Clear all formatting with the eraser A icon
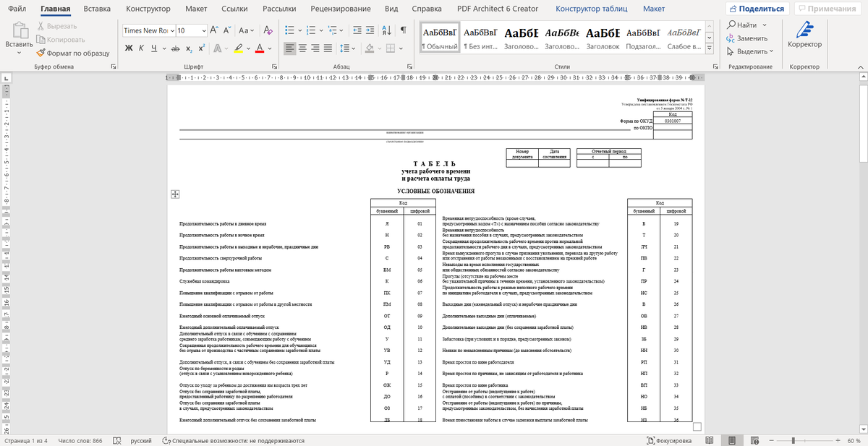This screenshot has width=868, height=446. 268,31
